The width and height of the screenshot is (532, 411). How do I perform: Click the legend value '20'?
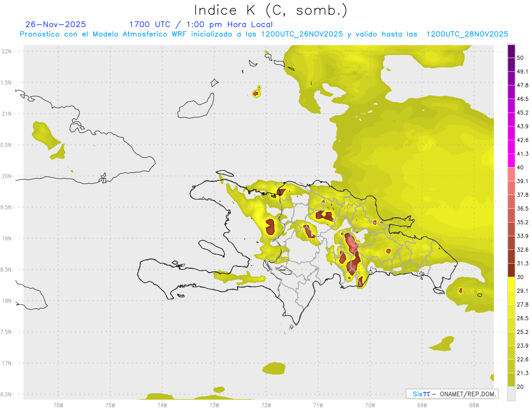click(x=520, y=387)
